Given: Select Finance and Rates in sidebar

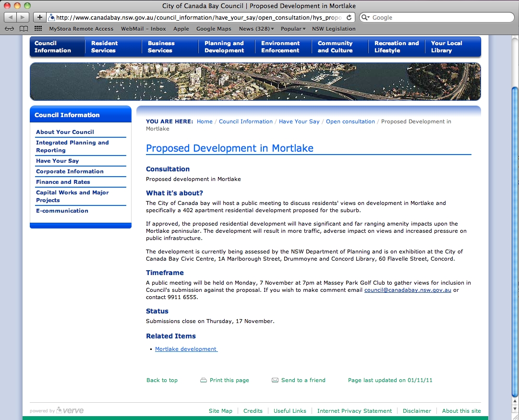Looking at the screenshot, I should pos(63,182).
